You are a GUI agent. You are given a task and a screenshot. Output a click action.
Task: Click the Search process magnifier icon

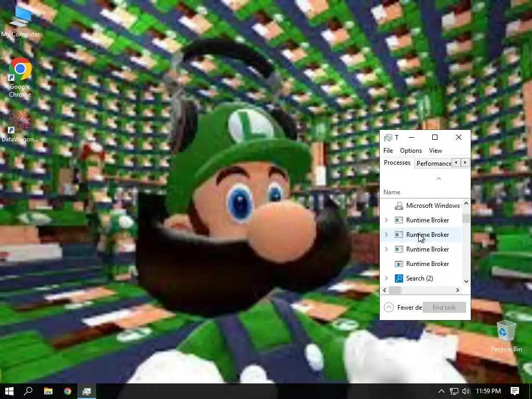pos(399,278)
